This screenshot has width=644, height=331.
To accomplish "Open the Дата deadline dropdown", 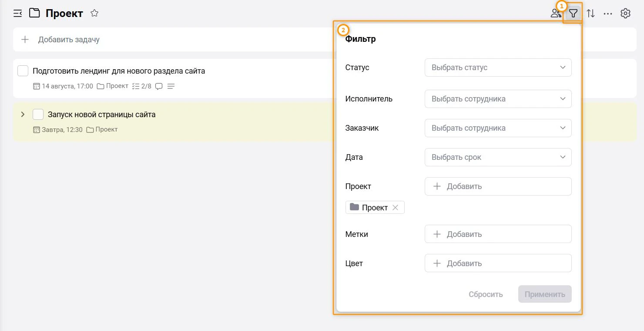I will (498, 157).
